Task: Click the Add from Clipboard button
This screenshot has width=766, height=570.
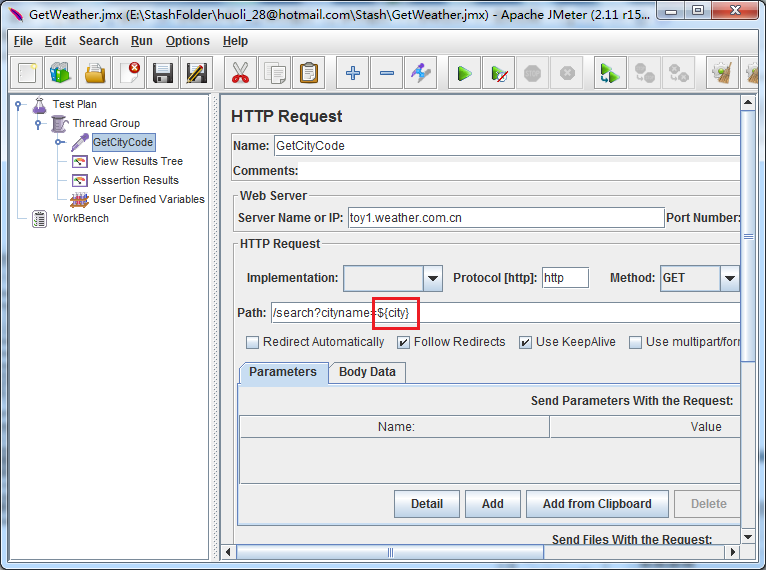Action: (597, 504)
